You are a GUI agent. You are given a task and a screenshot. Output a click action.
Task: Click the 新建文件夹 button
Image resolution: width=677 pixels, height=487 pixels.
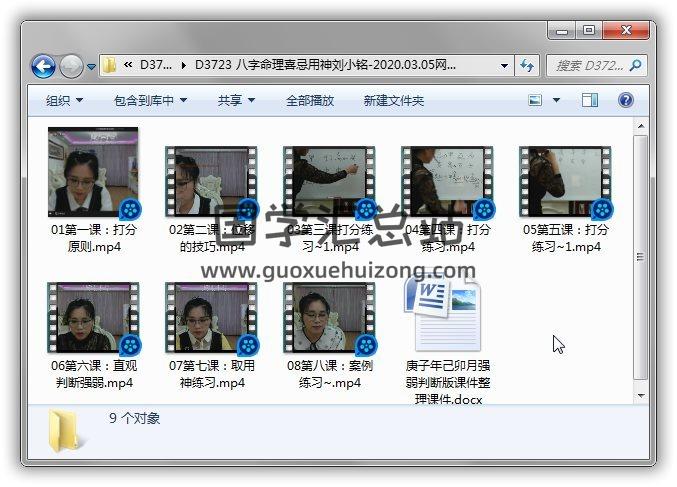tap(393, 101)
